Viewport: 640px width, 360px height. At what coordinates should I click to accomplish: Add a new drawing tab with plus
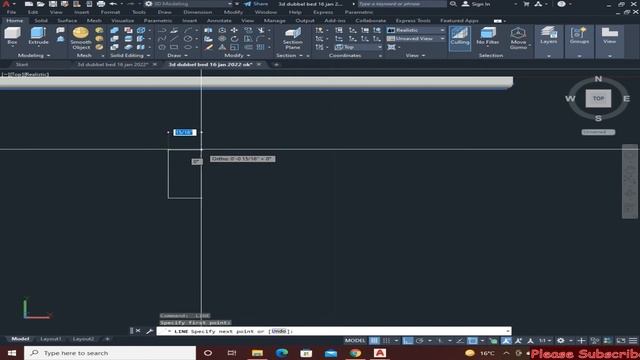pos(276,64)
